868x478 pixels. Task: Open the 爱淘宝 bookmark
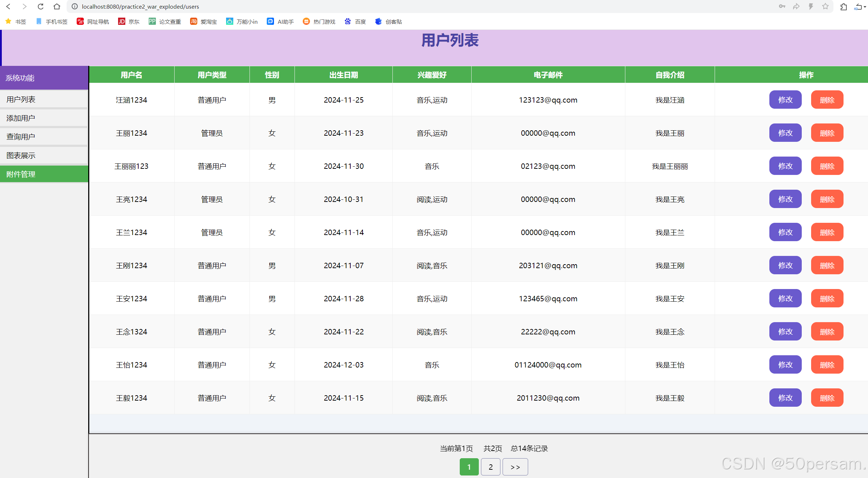pos(204,22)
